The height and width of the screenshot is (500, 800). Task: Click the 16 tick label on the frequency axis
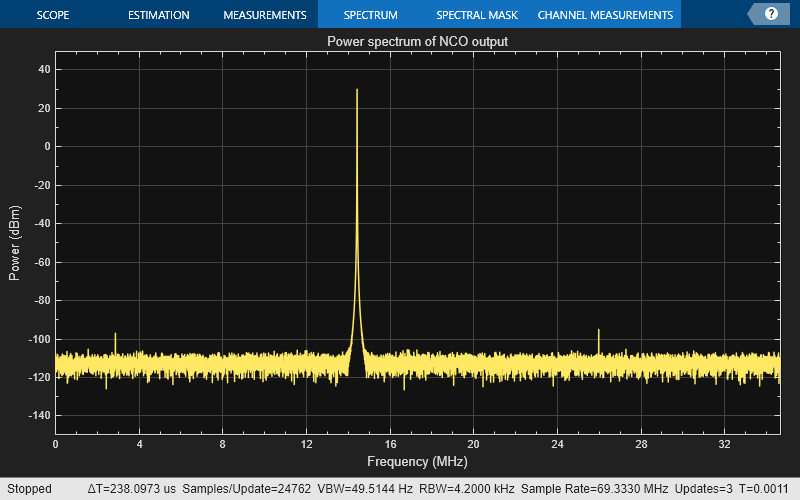tap(390, 444)
